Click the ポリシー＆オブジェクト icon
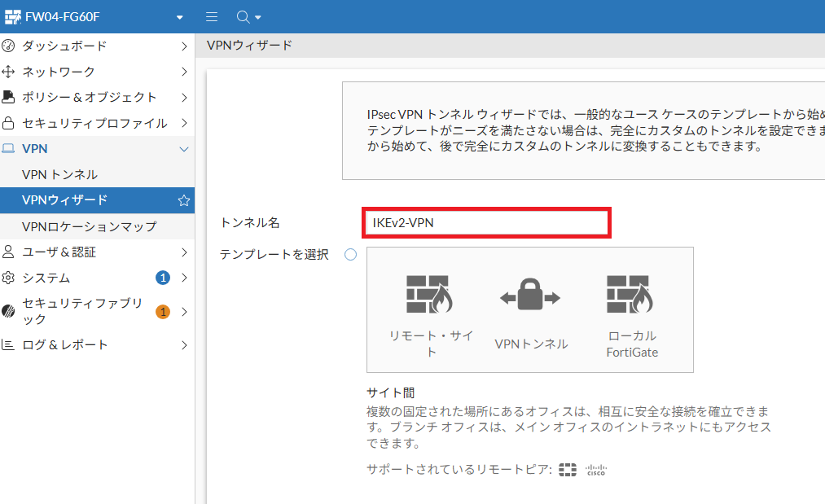 coord(8,97)
